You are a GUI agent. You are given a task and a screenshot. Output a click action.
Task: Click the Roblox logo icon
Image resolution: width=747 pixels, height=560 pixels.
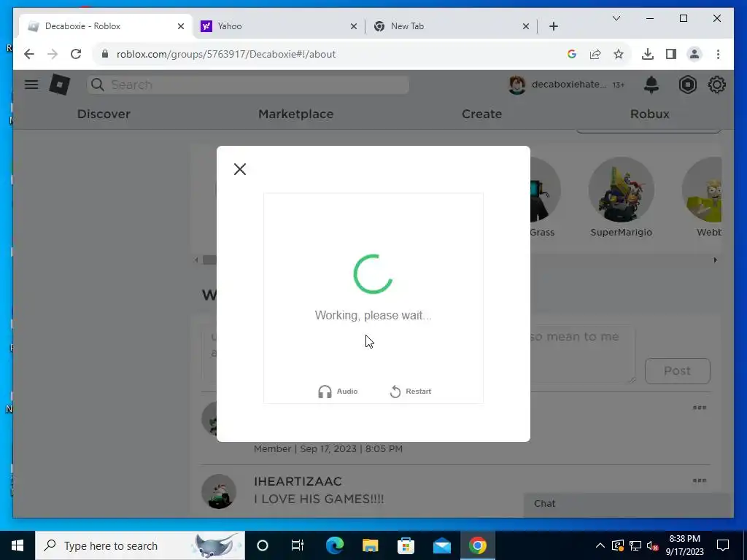click(x=60, y=85)
